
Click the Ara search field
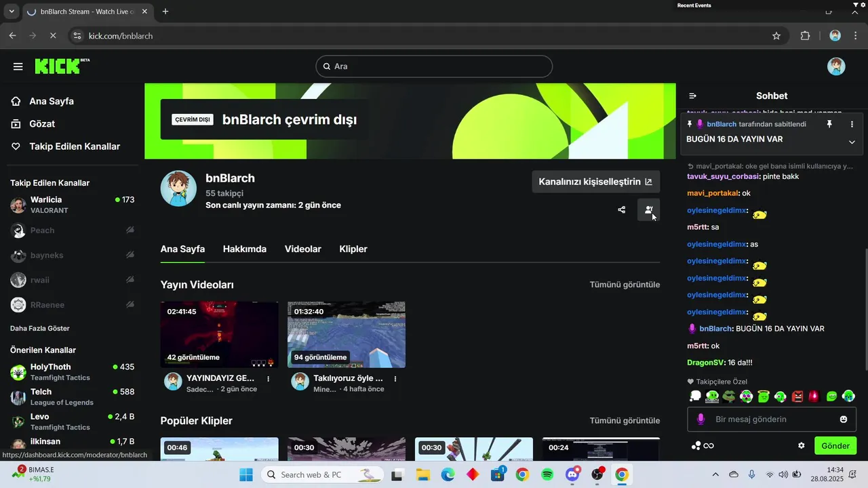pyautogui.click(x=434, y=66)
